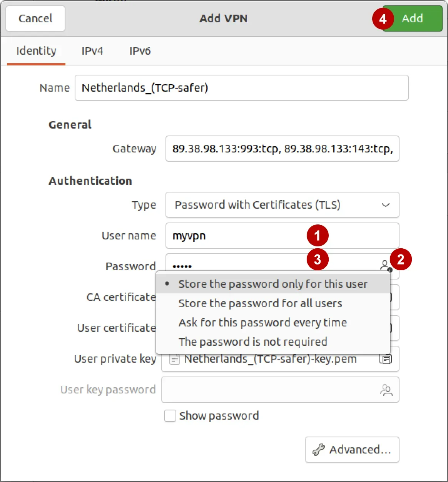This screenshot has width=448, height=482.
Task: Select "Ask for this password every time"
Action: click(x=262, y=322)
